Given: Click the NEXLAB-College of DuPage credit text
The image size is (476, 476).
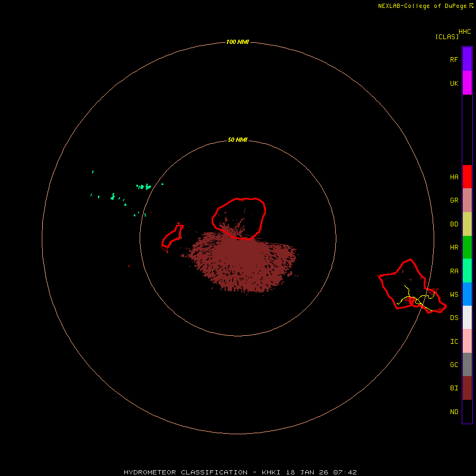Looking at the screenshot, I should (422, 6).
